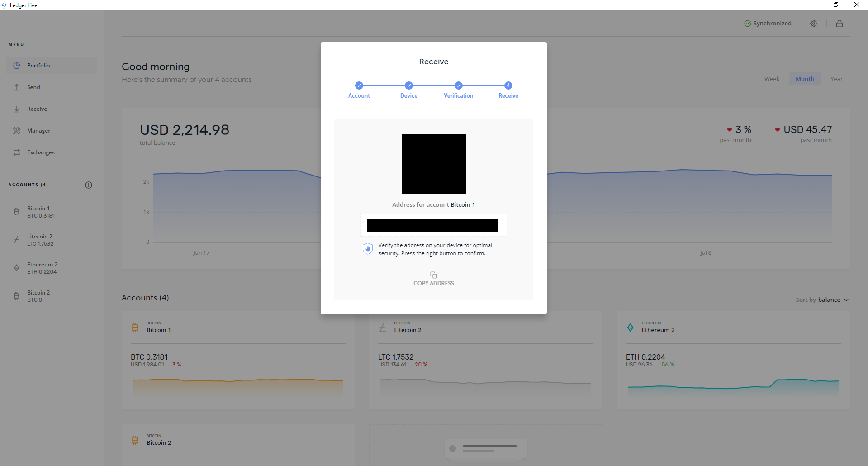Click the Account step circle
Viewport: 868px width, 466px height.
click(359, 86)
